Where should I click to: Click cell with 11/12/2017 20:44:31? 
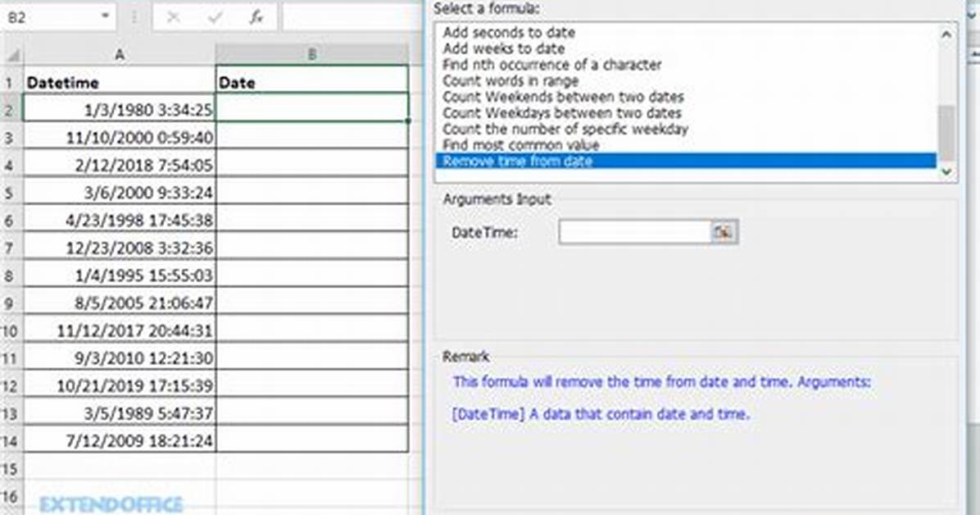(x=120, y=330)
